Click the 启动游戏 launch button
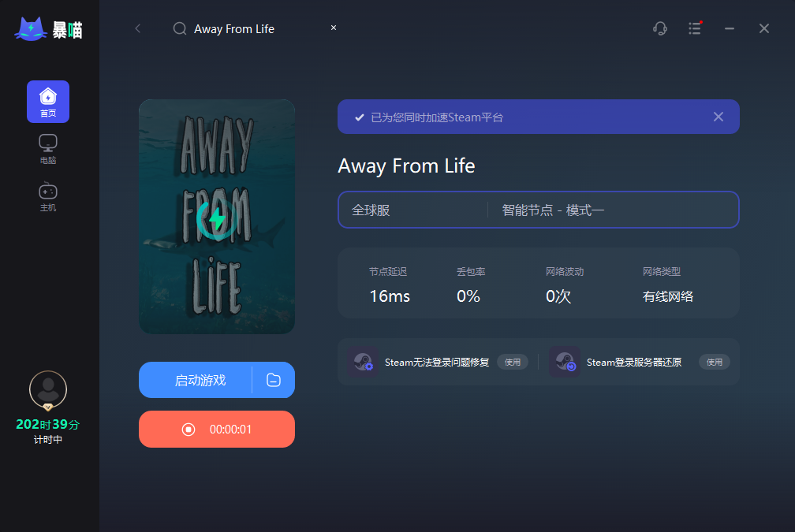Viewport: 795px width, 532px height. pyautogui.click(x=196, y=380)
